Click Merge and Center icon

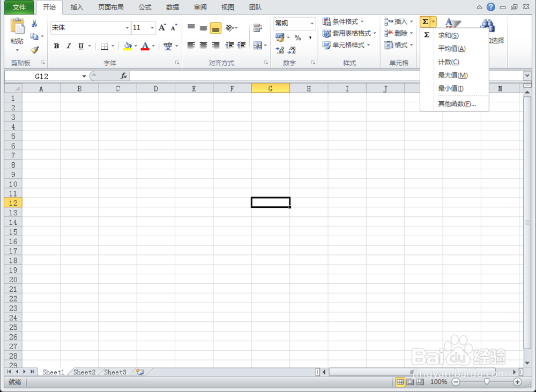click(257, 46)
